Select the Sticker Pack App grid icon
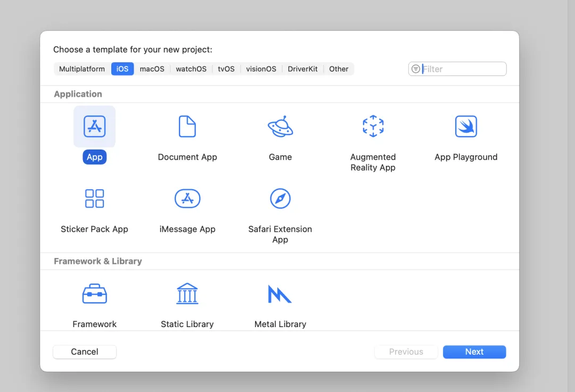Screen dimensions: 575x392 click(95, 198)
